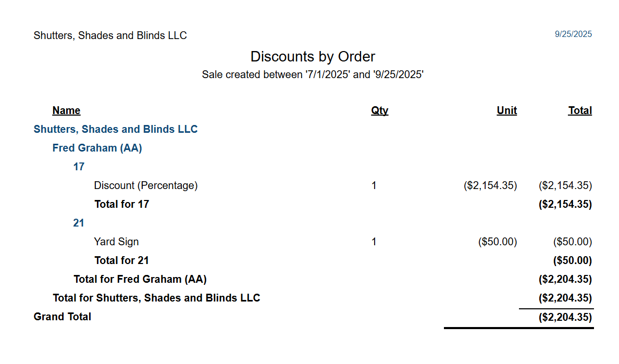Click the Qty column header
619x364 pixels.
(379, 110)
